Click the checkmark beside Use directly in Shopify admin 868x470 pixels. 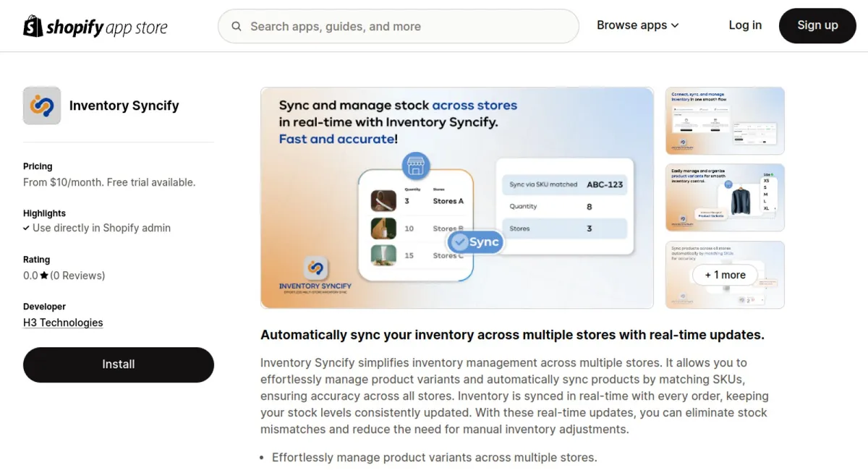pyautogui.click(x=27, y=228)
